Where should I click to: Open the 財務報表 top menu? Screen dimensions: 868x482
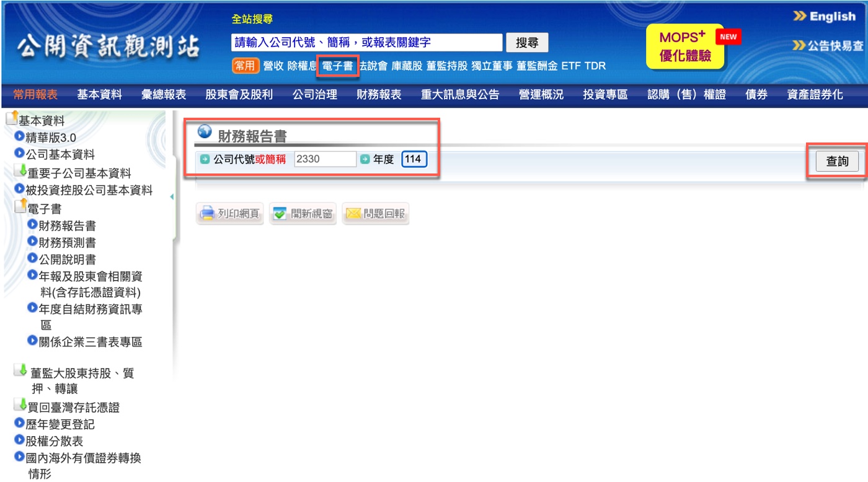coord(379,95)
